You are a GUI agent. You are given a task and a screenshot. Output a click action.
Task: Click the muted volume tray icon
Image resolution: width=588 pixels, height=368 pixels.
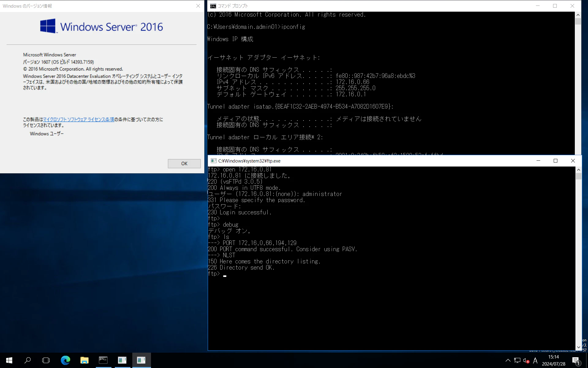[526, 361]
